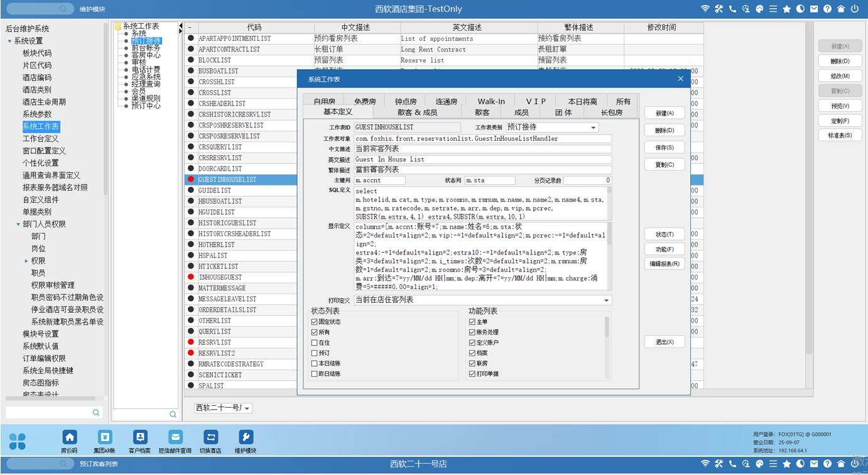Click the 分页记录数 input field
The height and width of the screenshot is (475, 868).
(587, 180)
